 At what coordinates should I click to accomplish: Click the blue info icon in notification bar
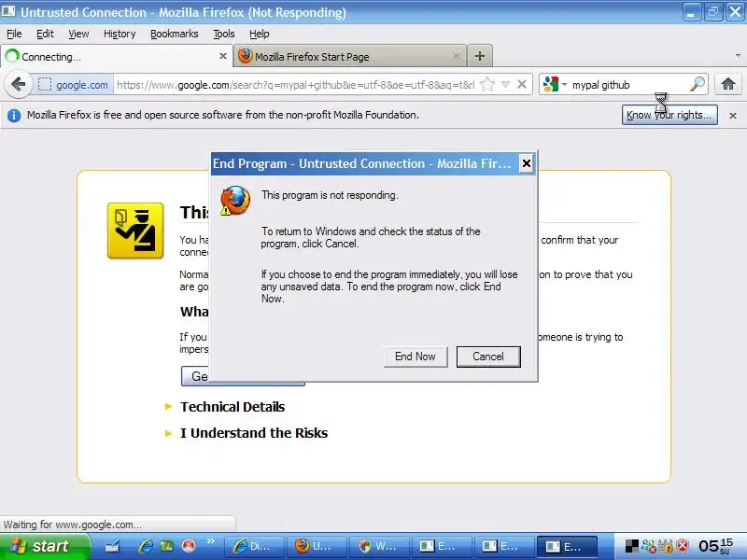[14, 115]
